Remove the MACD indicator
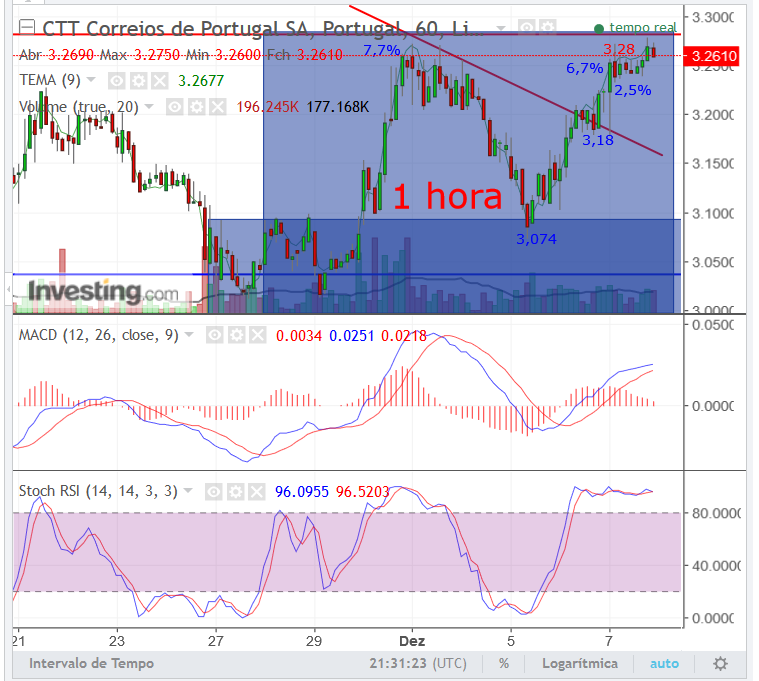 point(258,335)
